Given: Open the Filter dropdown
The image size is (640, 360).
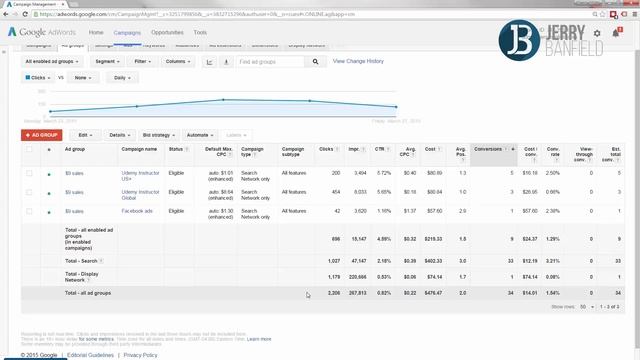Looking at the screenshot, I should tap(142, 62).
